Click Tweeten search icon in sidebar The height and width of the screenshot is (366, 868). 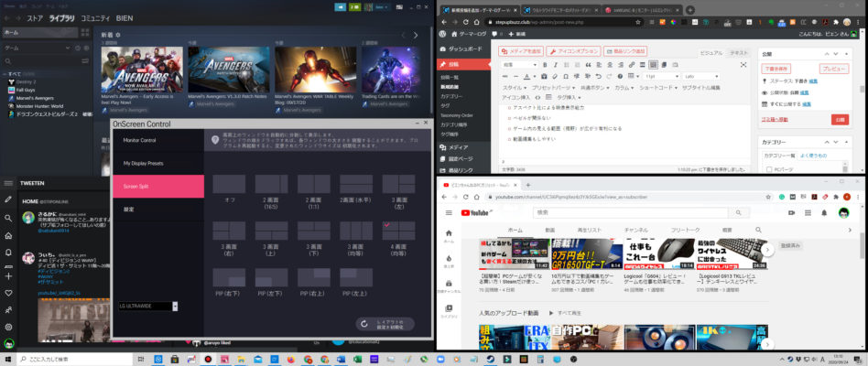(8, 219)
